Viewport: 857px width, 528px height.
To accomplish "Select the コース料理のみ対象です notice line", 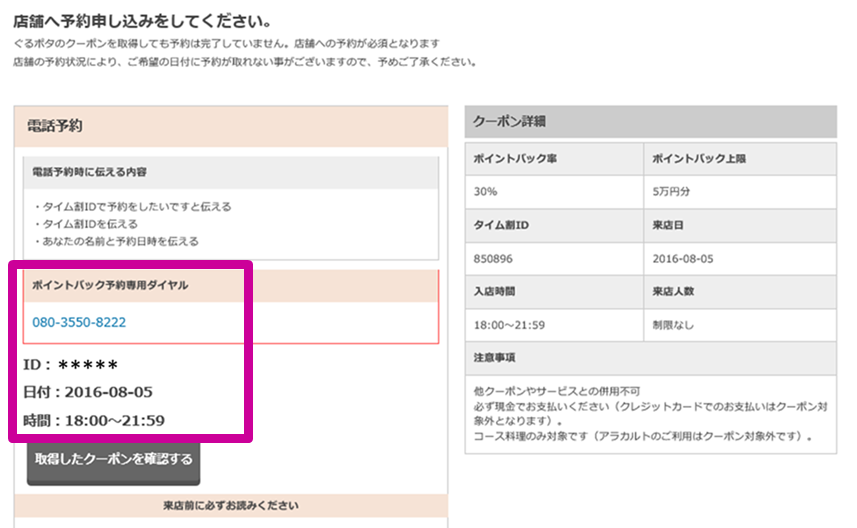I will 643,437.
